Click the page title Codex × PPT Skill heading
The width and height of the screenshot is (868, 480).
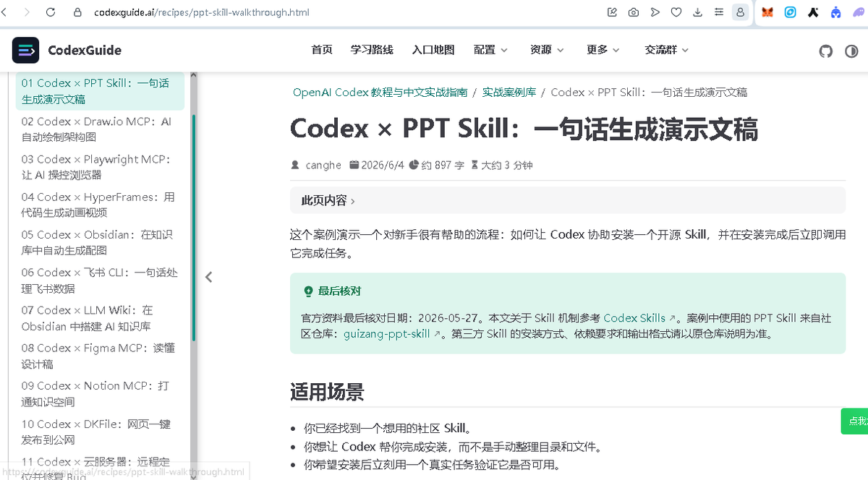[524, 129]
